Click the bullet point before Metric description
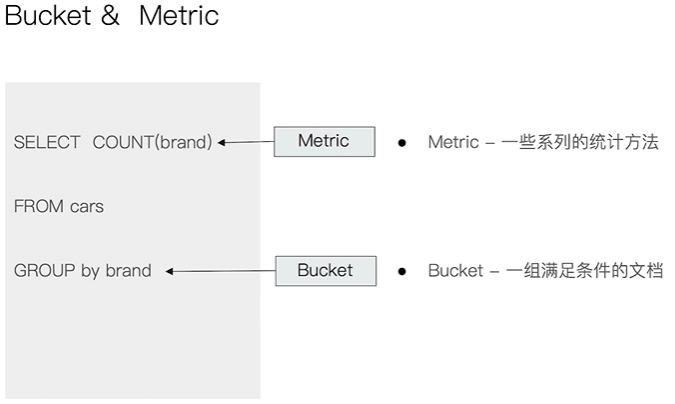675x404 pixels. [402, 143]
